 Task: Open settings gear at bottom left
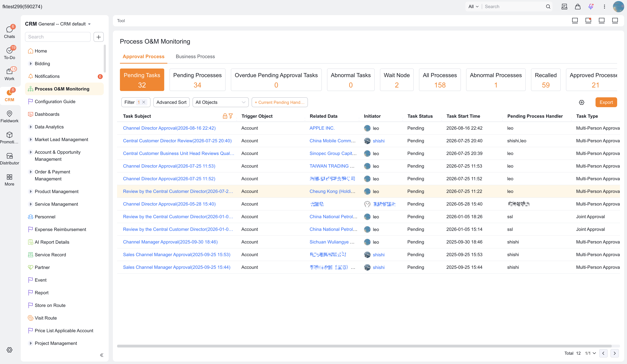[x=9, y=350]
